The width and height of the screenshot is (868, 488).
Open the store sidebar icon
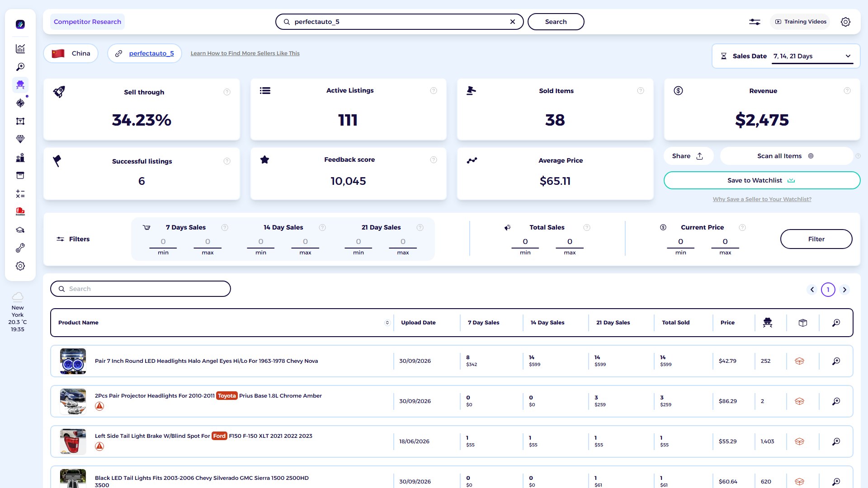(x=20, y=176)
